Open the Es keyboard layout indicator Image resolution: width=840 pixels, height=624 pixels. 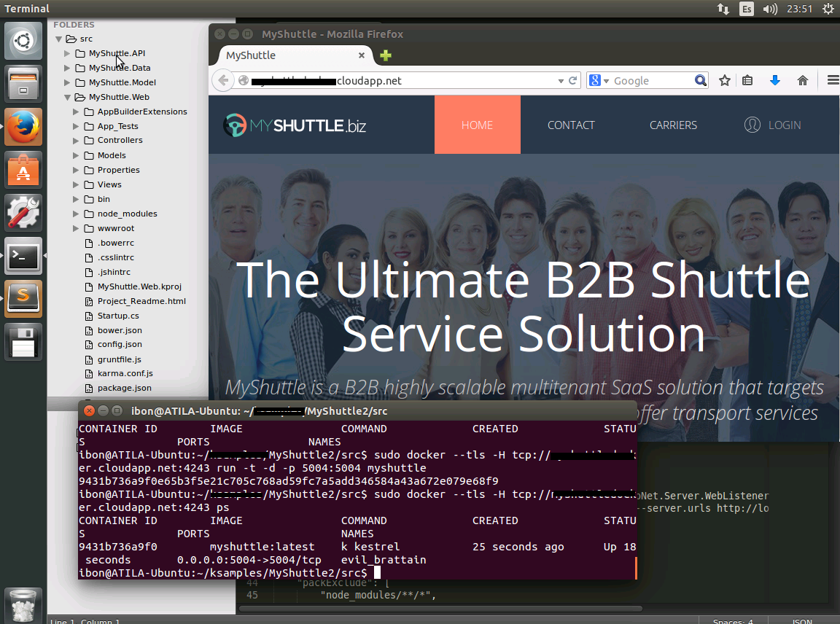click(x=746, y=9)
